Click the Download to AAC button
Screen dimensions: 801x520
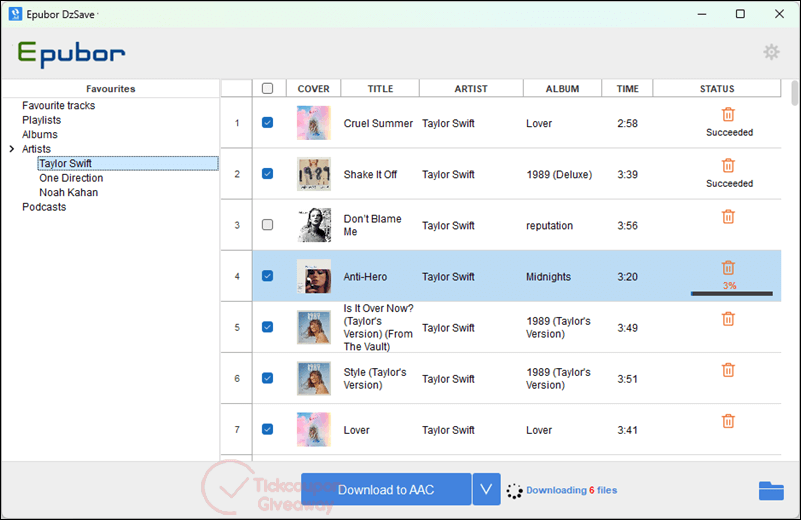click(386, 489)
